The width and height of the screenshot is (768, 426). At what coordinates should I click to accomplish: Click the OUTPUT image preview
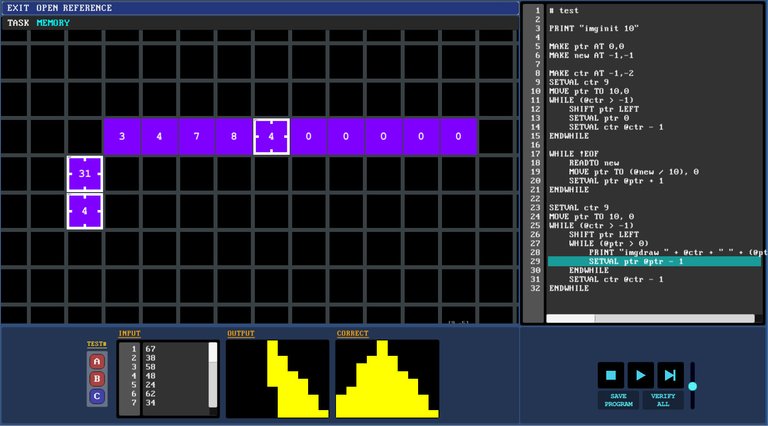pos(277,378)
